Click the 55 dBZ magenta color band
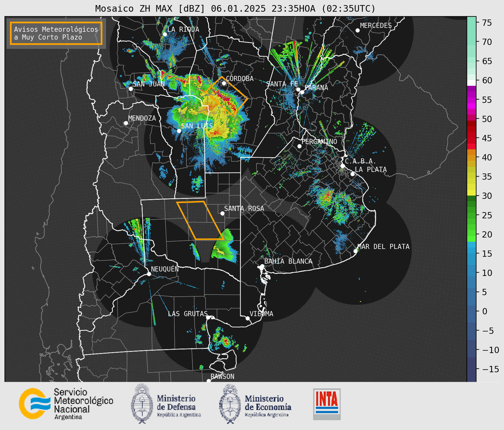504x430 pixels. tap(471, 100)
